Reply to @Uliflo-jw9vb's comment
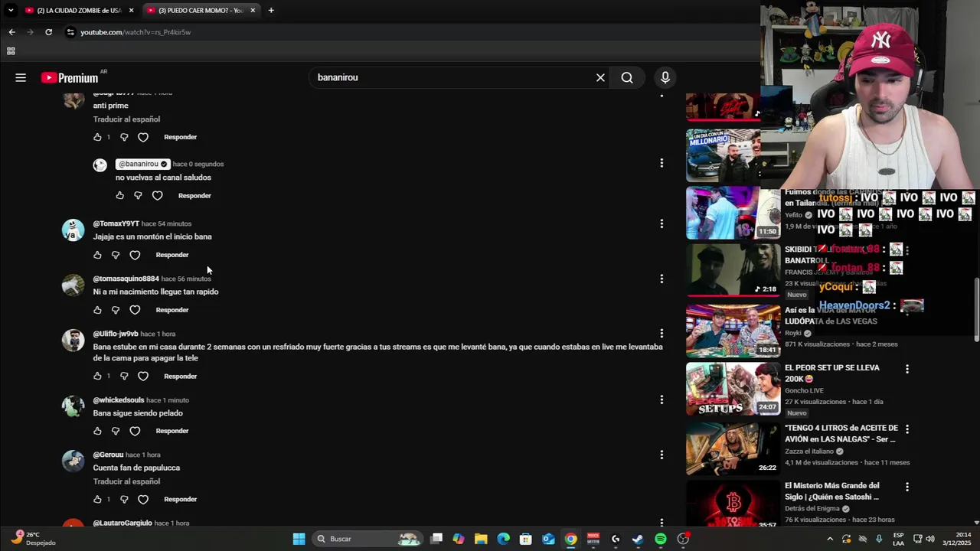Screen dimensions: 980x551 [x=181, y=377]
